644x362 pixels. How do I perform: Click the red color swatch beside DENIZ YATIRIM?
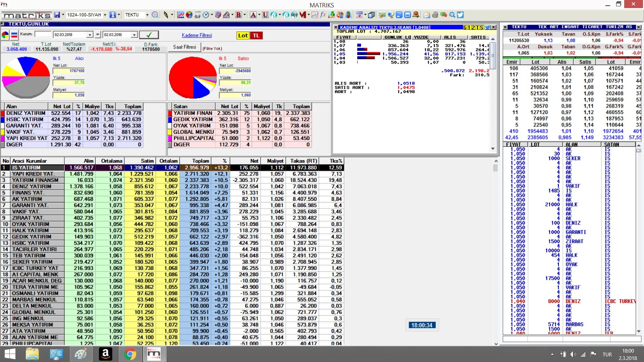pyautogui.click(x=2, y=113)
